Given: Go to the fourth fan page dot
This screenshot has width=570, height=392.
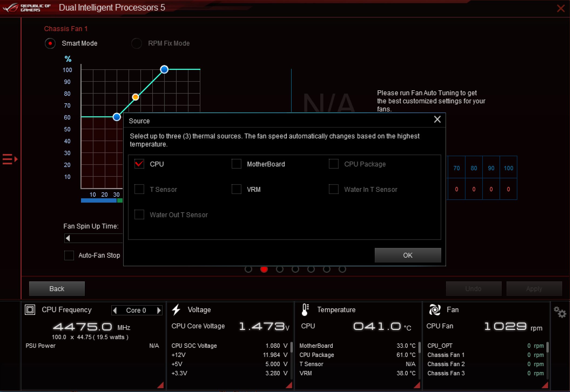Looking at the screenshot, I should [x=295, y=269].
